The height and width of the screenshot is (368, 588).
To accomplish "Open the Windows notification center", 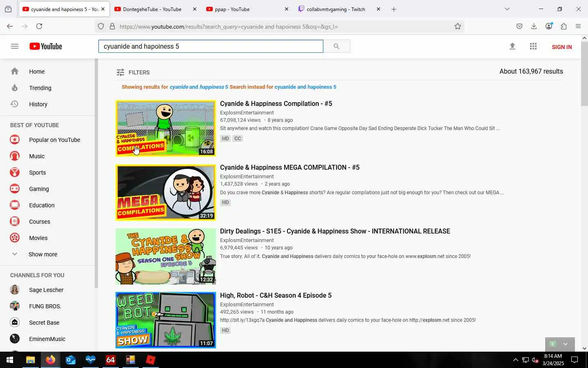I will coord(575,360).
